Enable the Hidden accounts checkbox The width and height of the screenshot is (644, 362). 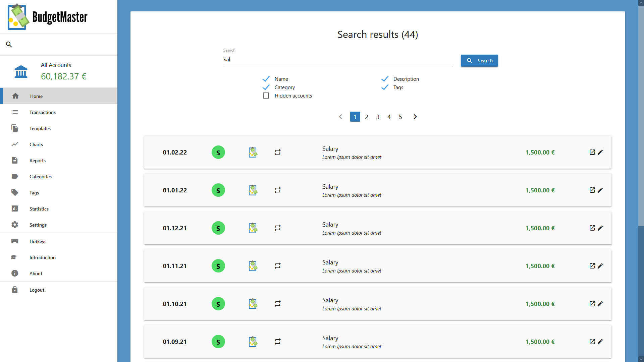pyautogui.click(x=266, y=96)
